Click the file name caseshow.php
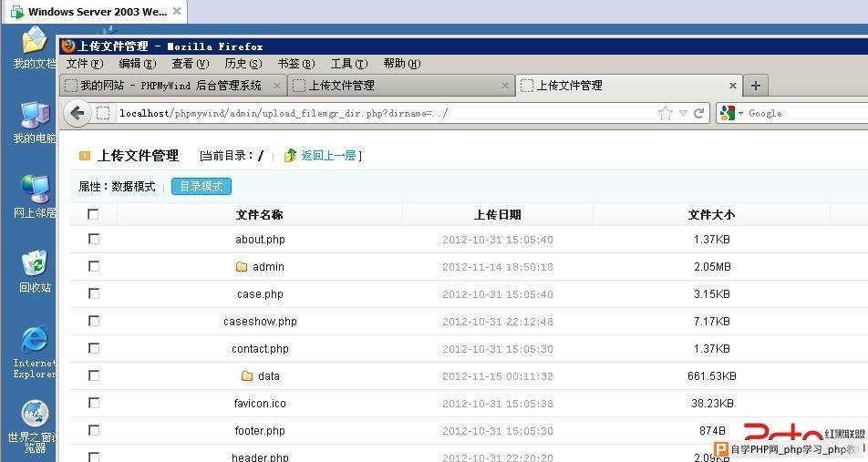The height and width of the screenshot is (462, 868). (260, 322)
